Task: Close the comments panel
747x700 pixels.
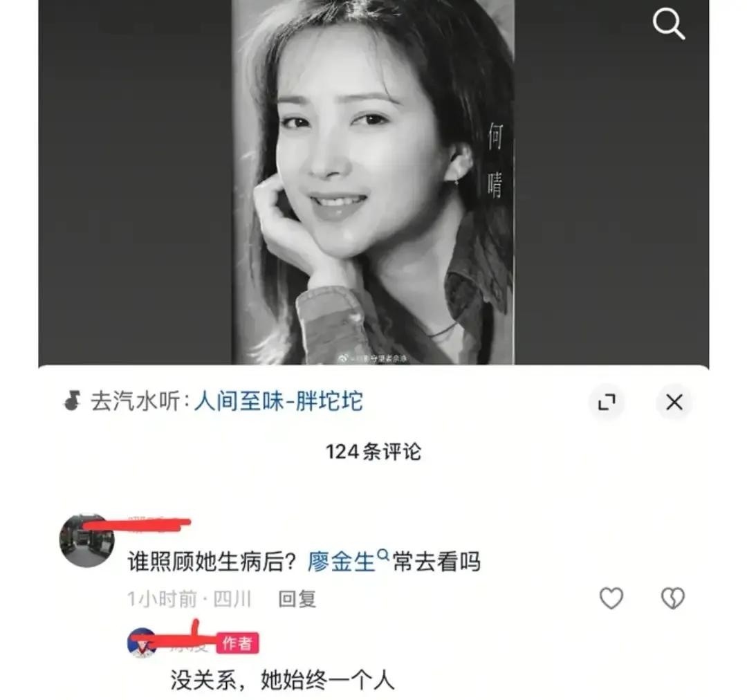Action: pyautogui.click(x=674, y=403)
